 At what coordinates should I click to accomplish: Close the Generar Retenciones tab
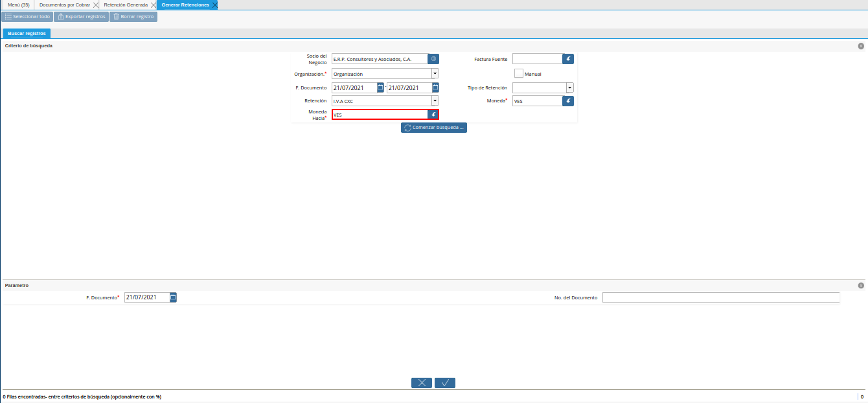[214, 5]
